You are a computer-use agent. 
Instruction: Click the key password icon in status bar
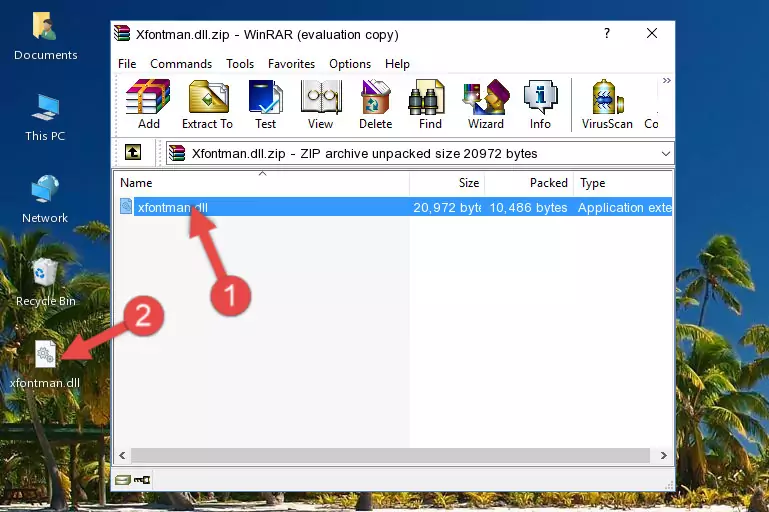pos(142,480)
